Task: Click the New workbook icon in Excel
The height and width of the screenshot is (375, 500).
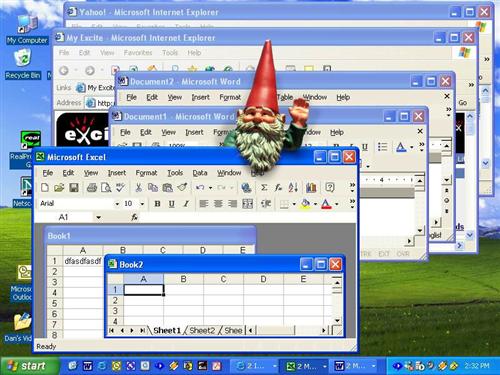Action: coord(44,188)
